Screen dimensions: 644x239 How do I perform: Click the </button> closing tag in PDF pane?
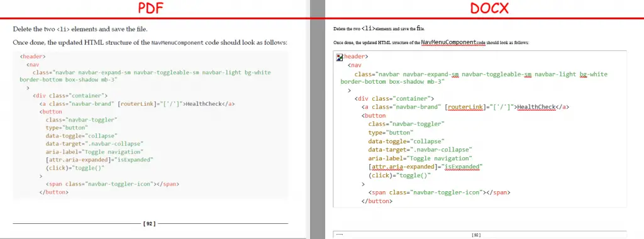point(54,192)
